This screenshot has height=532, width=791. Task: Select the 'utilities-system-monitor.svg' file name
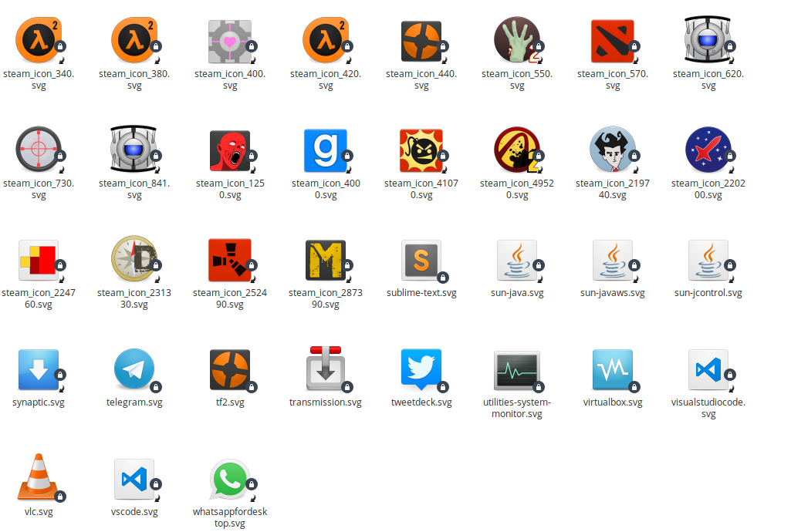(x=517, y=408)
